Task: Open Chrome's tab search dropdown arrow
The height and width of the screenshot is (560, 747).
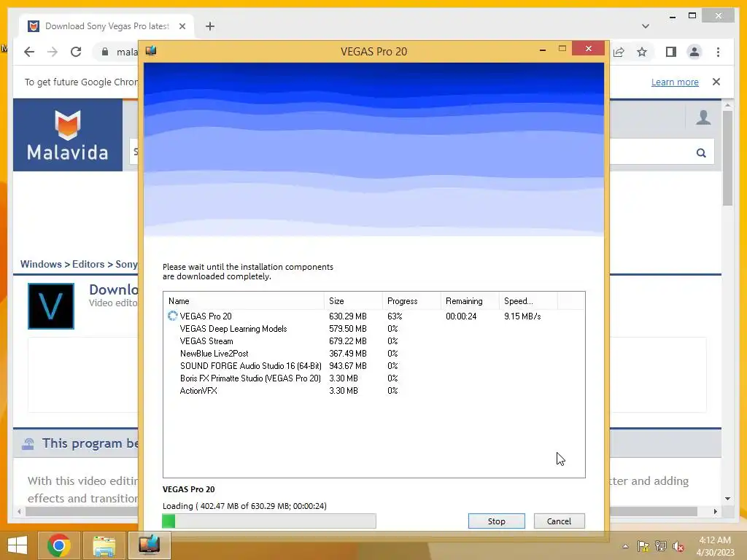Action: (x=645, y=26)
